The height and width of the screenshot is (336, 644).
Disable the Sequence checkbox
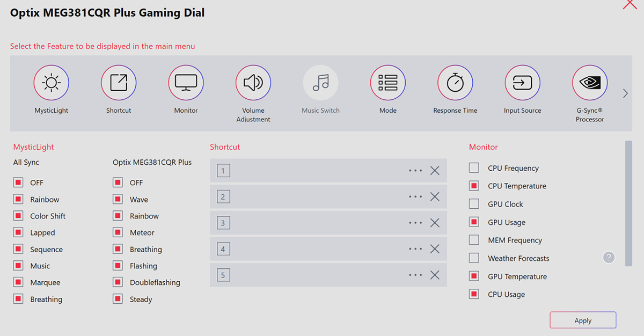pos(18,249)
